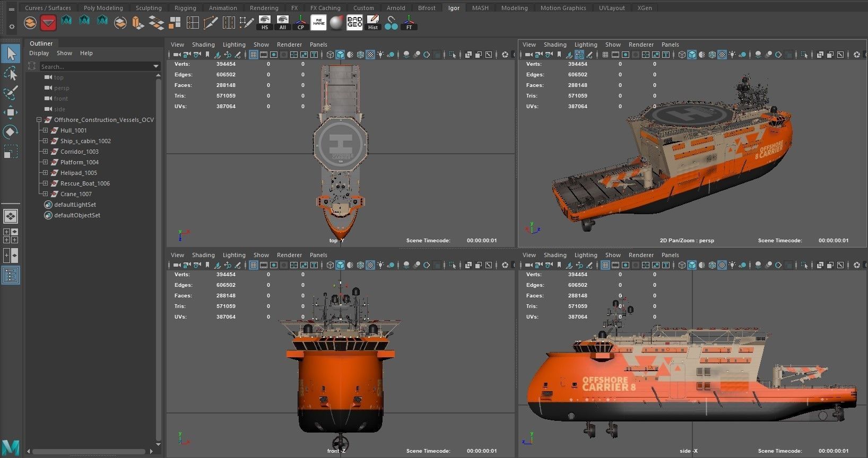Viewport: 868px width, 458px height.
Task: Open Renderer menu in persp view panel
Action: coord(641,45)
